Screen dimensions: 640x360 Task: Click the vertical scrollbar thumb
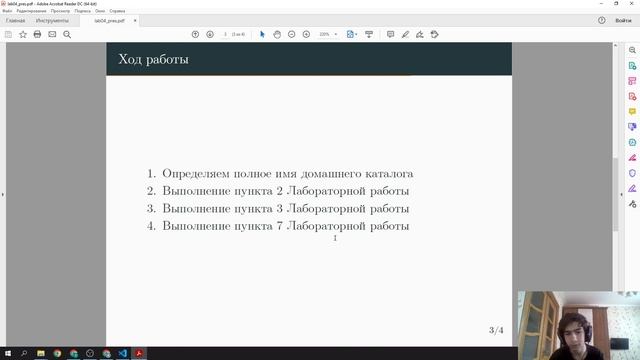click(616, 195)
